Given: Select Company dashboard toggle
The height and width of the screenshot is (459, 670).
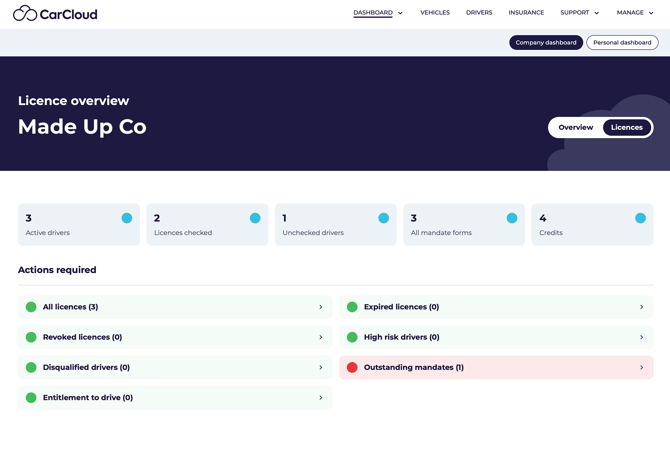Looking at the screenshot, I should [546, 42].
